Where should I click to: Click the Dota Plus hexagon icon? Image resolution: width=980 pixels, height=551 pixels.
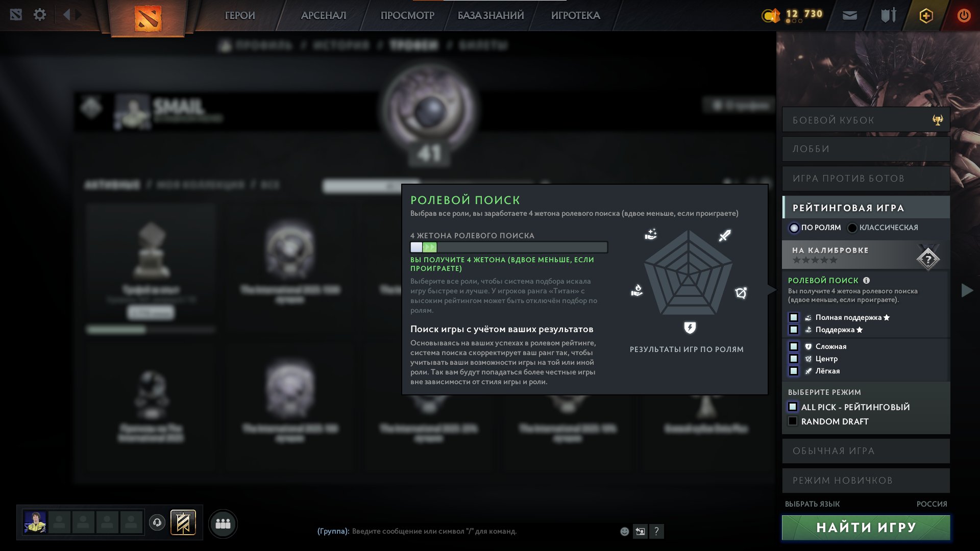pos(926,16)
